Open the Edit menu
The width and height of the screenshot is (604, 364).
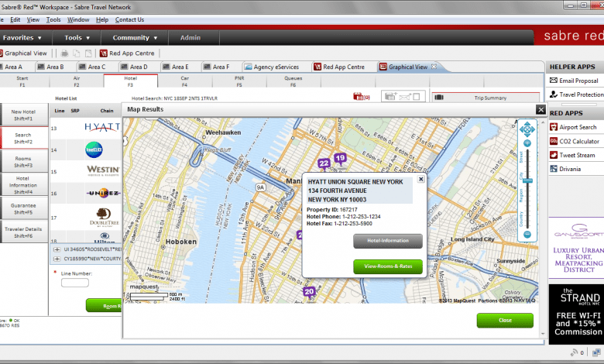click(x=15, y=19)
